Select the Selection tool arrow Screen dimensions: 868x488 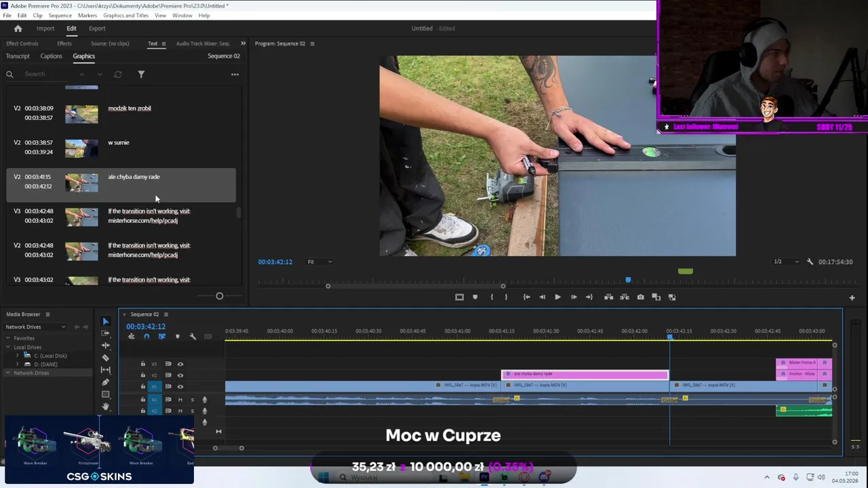click(x=105, y=321)
